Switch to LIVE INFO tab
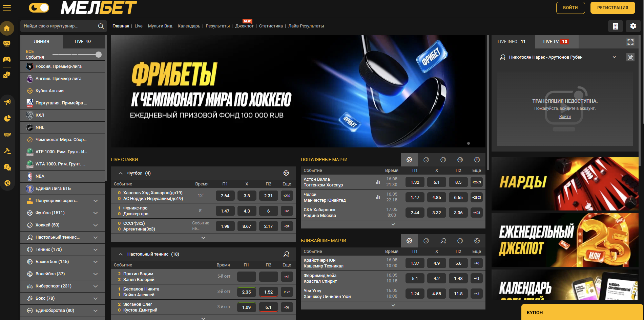644x320 pixels. tap(511, 42)
